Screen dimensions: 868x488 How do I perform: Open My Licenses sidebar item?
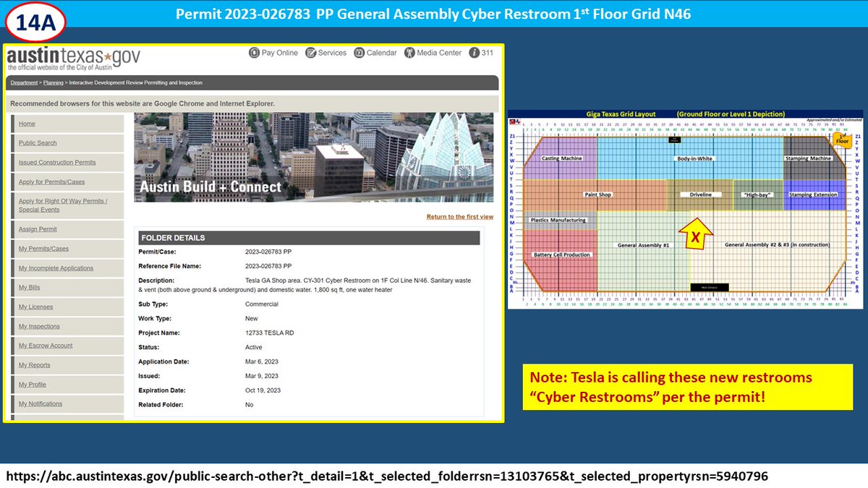click(x=35, y=307)
